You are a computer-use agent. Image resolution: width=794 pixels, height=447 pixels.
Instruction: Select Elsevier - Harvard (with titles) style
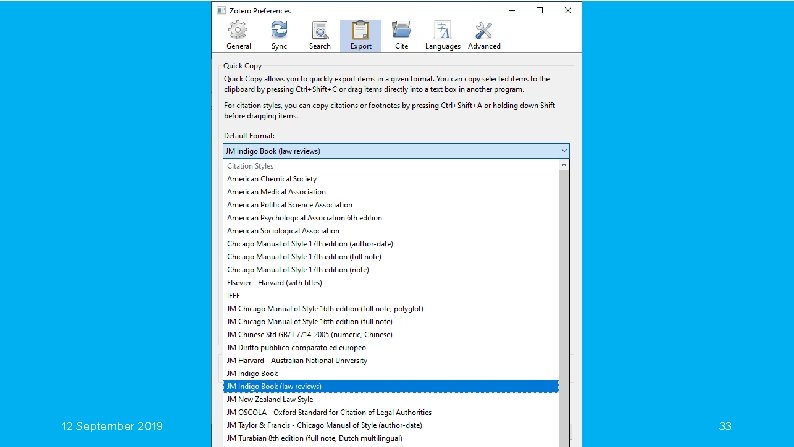(390, 282)
